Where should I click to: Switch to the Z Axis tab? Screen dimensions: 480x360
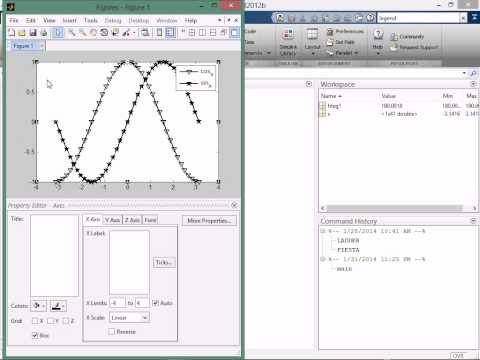coord(132,220)
